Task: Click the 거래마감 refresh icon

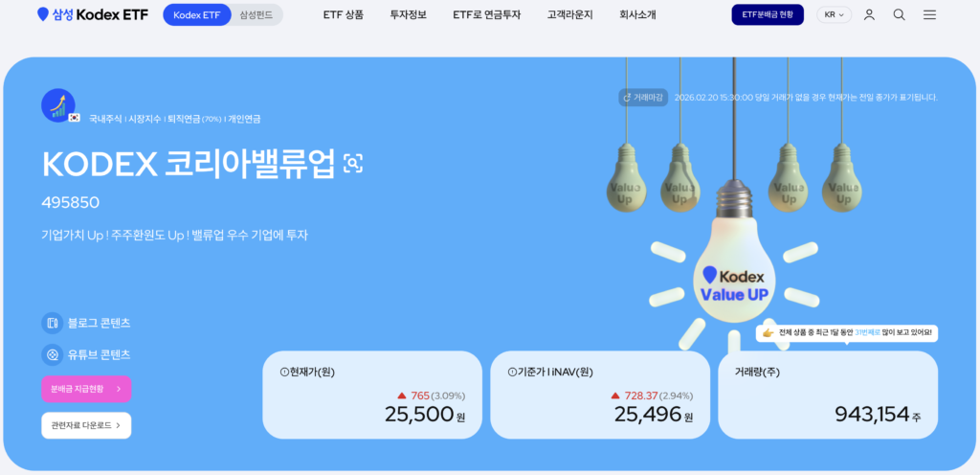Action: pos(627,98)
